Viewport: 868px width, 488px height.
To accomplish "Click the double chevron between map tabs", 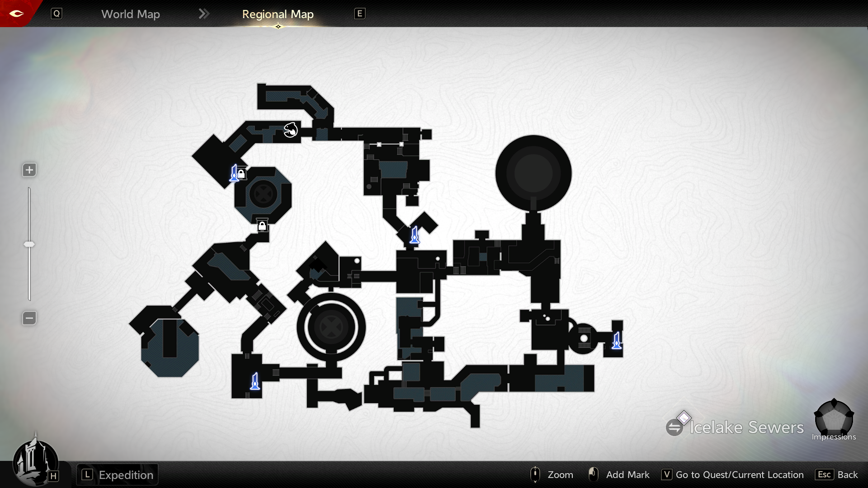I will coord(204,14).
